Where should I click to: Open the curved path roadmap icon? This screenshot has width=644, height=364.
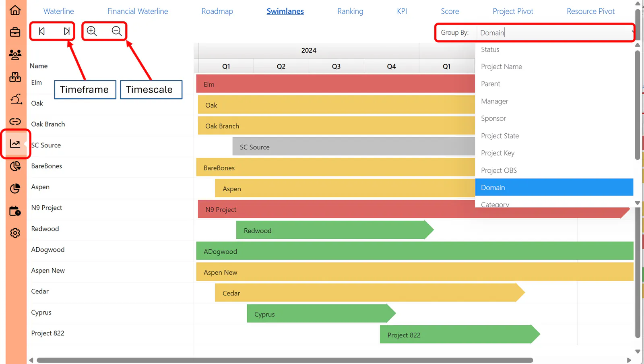[16, 99]
